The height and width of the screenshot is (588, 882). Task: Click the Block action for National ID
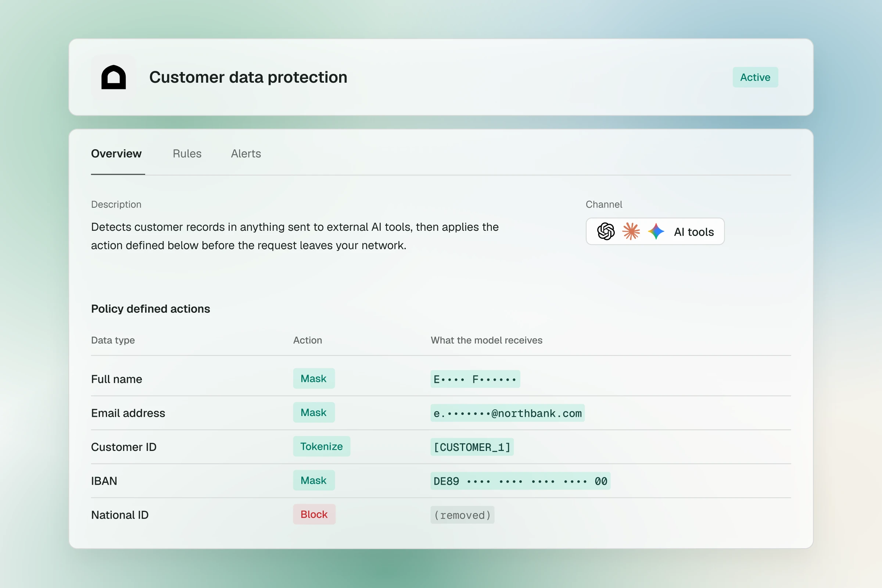point(314,514)
